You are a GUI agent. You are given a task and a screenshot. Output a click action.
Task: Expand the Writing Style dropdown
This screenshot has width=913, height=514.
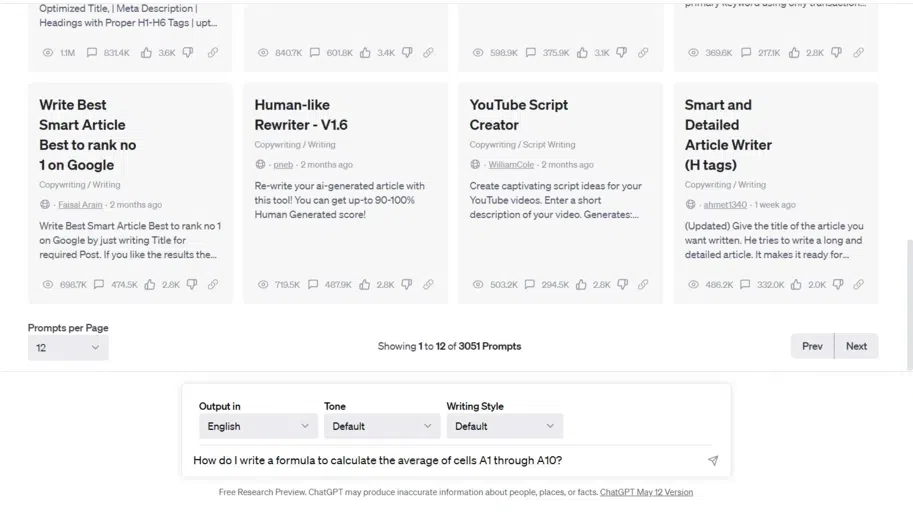point(504,426)
